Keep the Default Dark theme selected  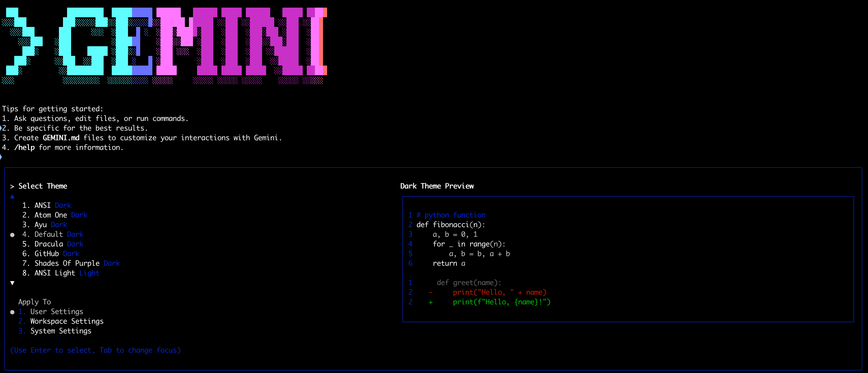(x=59, y=234)
